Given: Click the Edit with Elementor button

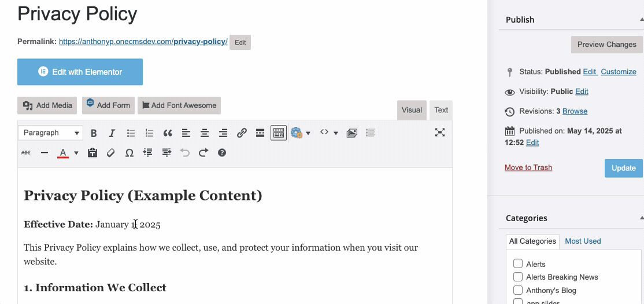Looking at the screenshot, I should (x=80, y=72).
